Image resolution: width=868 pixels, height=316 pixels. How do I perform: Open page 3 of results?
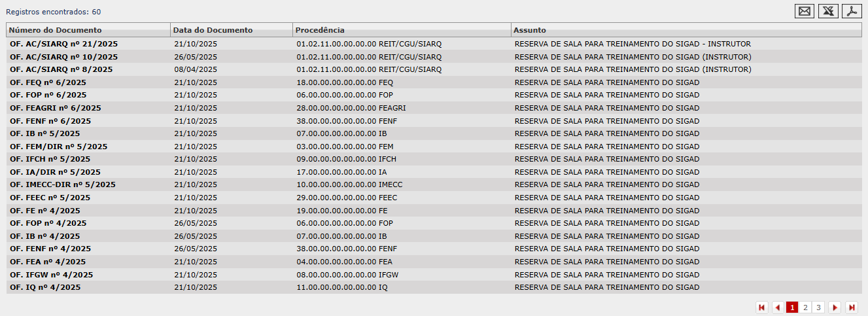818,307
